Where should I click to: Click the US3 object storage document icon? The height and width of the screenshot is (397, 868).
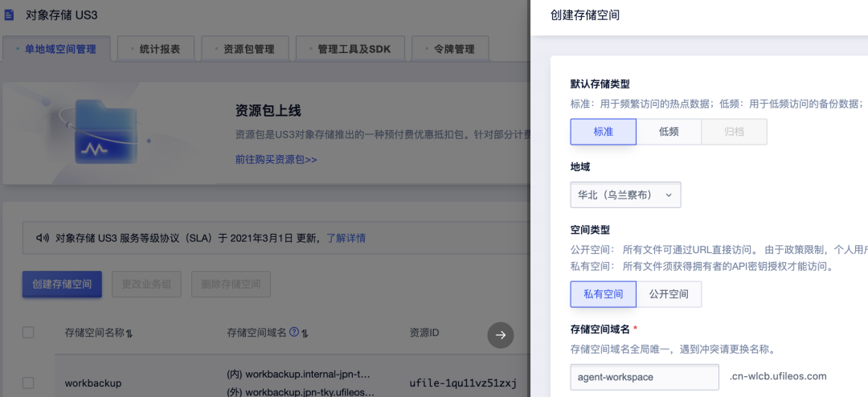point(9,14)
